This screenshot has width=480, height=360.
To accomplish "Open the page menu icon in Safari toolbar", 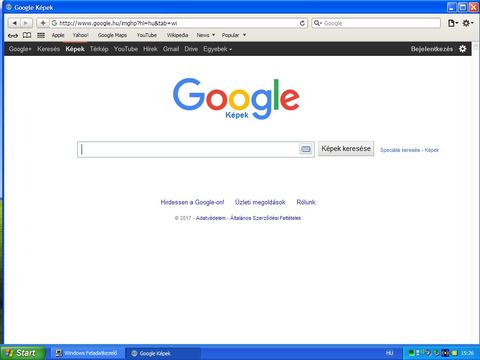I will [453, 23].
